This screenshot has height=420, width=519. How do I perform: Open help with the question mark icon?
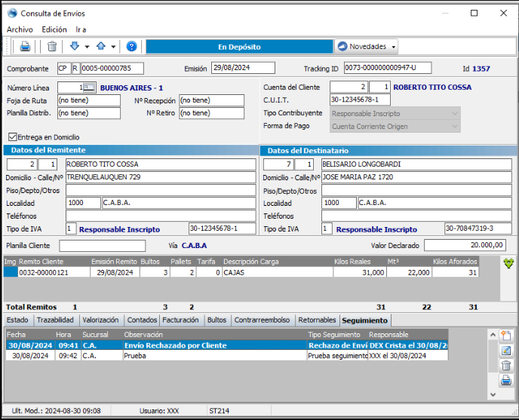click(131, 47)
